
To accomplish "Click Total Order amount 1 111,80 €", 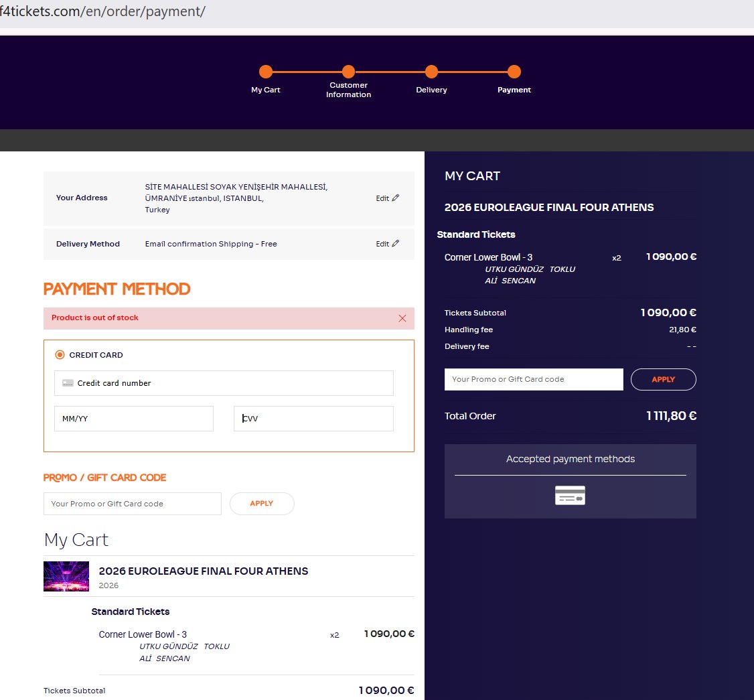I will [671, 416].
